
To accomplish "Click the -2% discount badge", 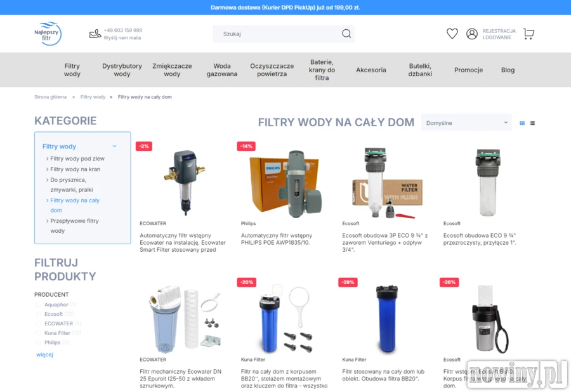I will click(x=144, y=147).
